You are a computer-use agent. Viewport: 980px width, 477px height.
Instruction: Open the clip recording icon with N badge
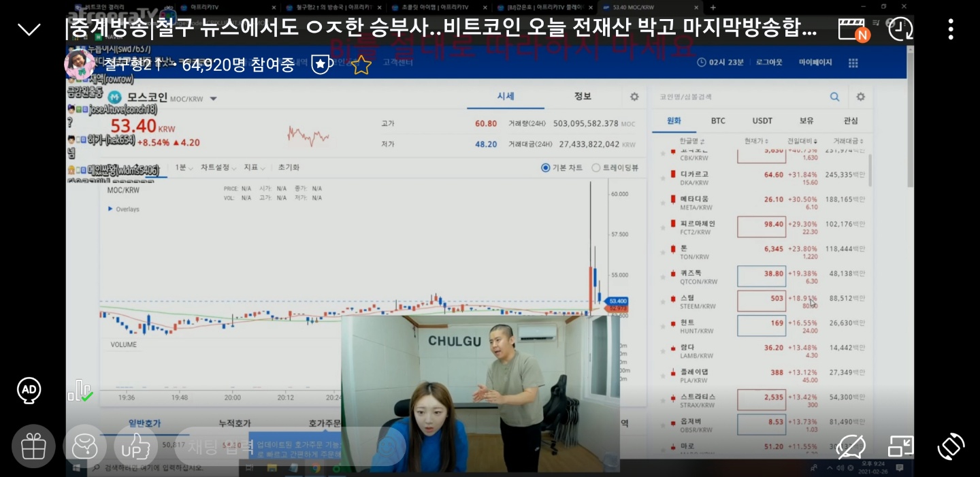854,29
